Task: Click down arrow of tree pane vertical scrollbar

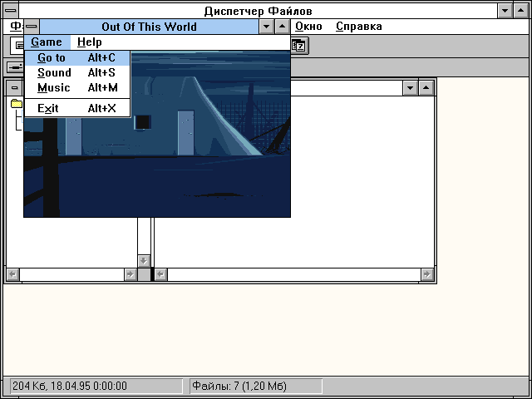Action: [x=144, y=261]
